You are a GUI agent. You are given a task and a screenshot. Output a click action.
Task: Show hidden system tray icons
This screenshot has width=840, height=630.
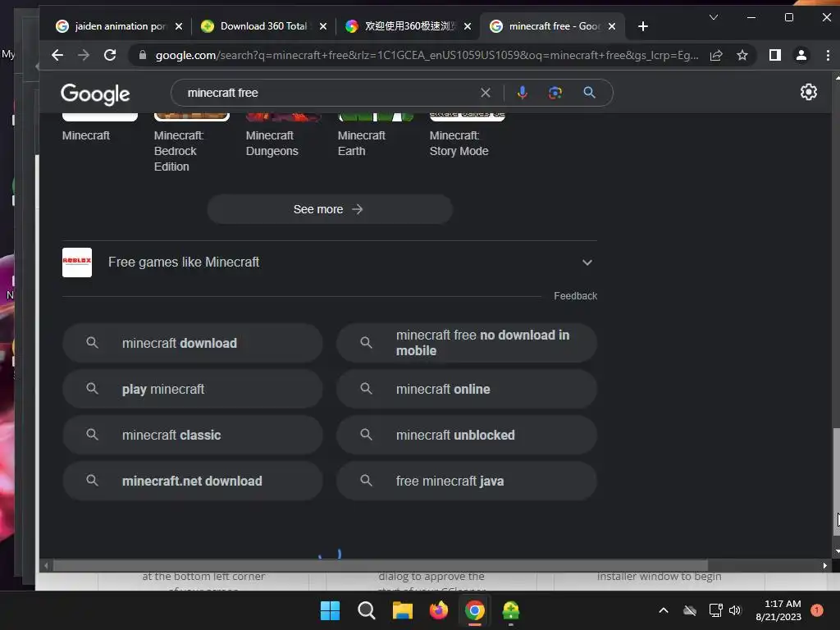pos(663,610)
